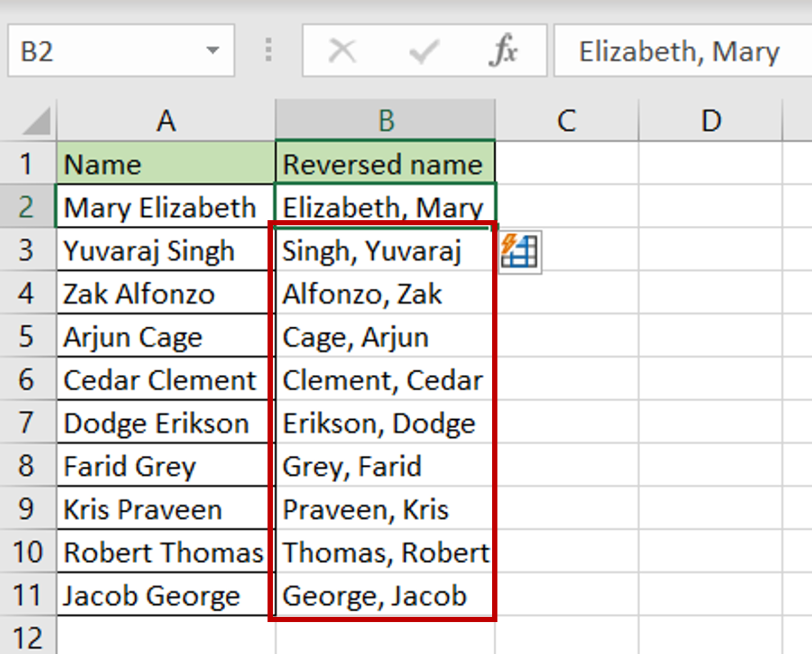Open the Name Box dropdown arrow
The height and width of the screenshot is (654, 812).
[213, 50]
